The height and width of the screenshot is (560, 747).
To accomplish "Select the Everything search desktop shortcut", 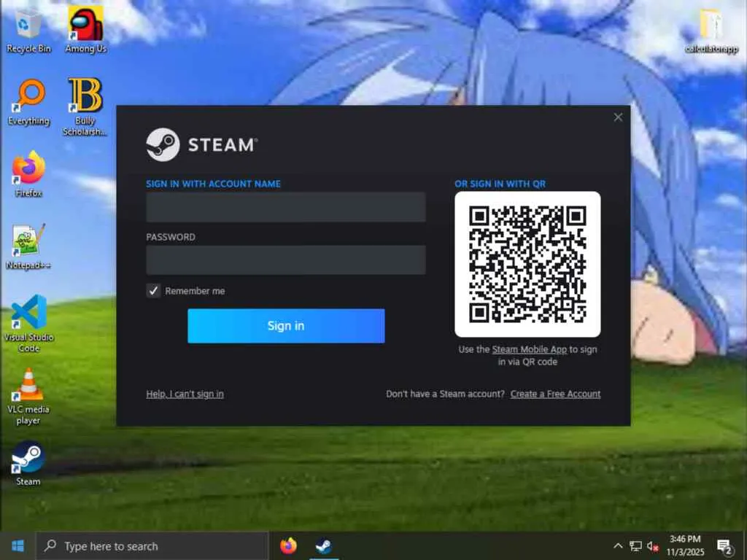I will coord(28,102).
